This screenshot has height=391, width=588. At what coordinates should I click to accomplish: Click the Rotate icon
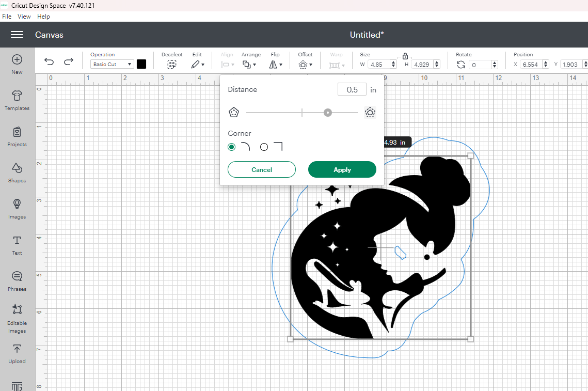461,65
